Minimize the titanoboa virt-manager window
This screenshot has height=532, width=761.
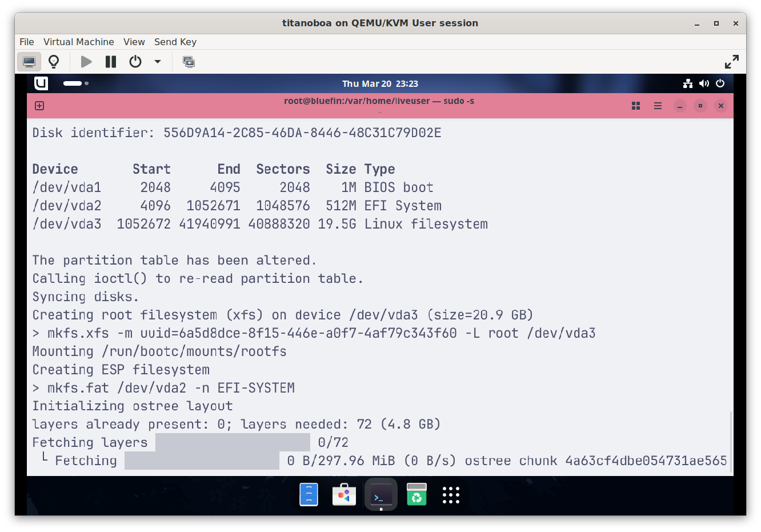pyautogui.click(x=697, y=23)
